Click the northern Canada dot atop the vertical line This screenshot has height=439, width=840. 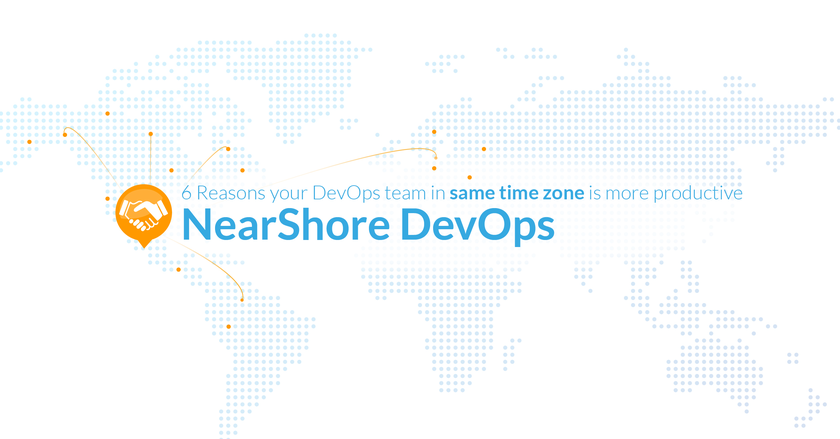point(150,133)
